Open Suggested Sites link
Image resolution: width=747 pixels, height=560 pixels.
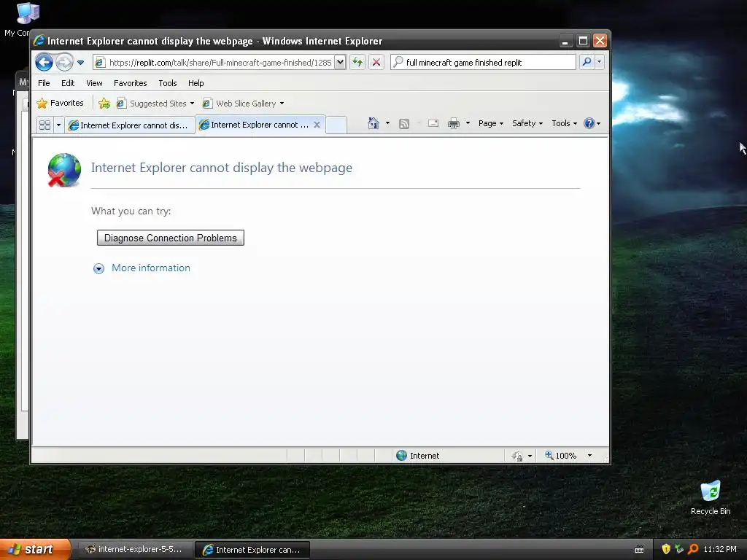click(x=155, y=104)
